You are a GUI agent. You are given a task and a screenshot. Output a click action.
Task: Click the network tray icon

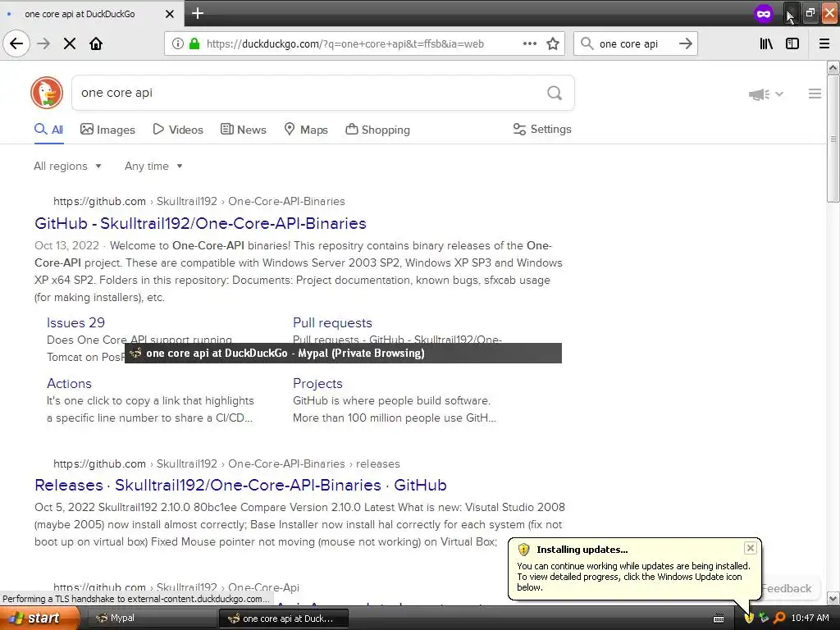coord(764,618)
